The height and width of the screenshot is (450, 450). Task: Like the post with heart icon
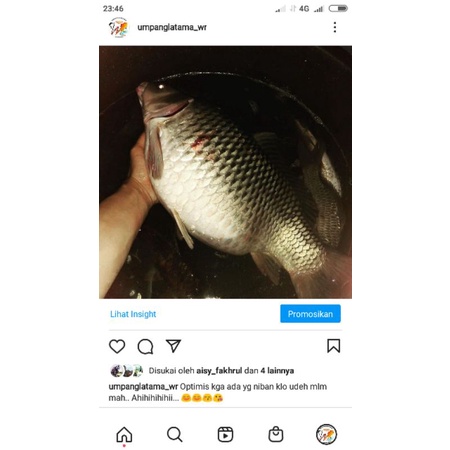pos(117,346)
